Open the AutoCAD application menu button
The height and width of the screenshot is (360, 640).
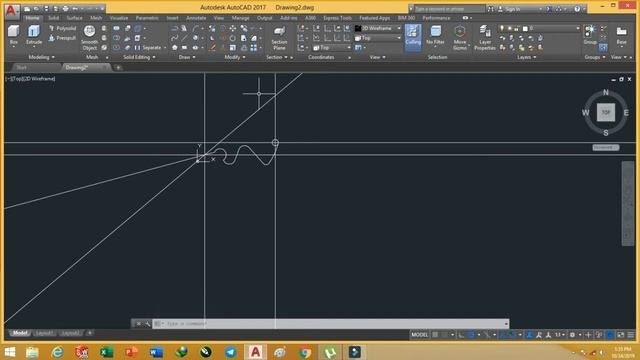click(11, 10)
